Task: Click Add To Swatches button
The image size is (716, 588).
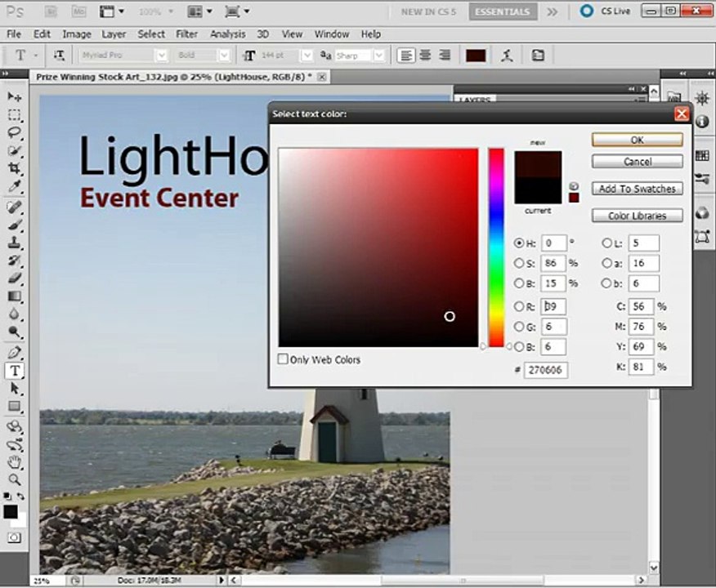Action: 638,189
